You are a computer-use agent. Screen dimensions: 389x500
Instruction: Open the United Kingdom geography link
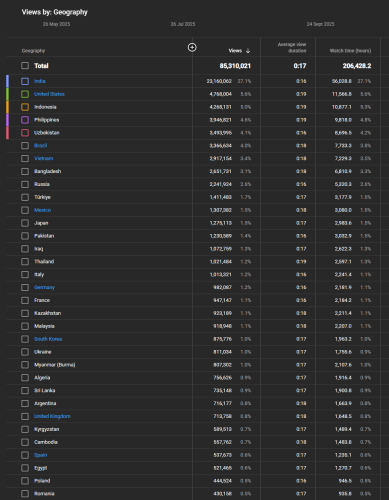52,416
